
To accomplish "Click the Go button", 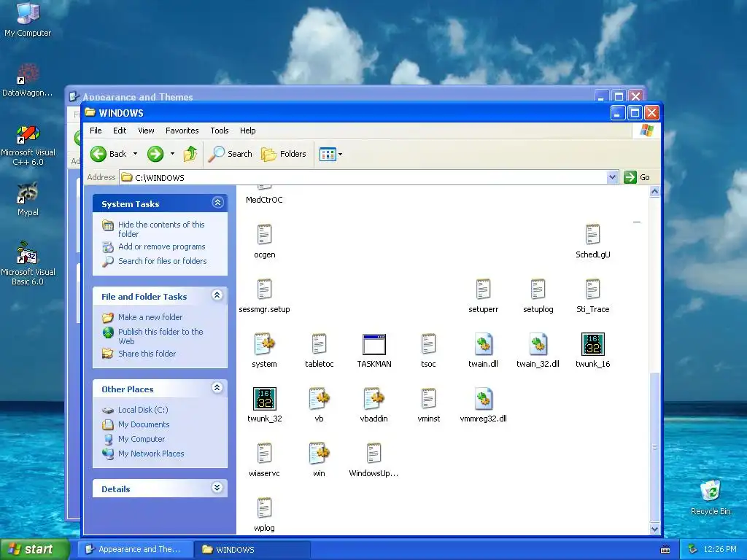I will pyautogui.click(x=637, y=177).
